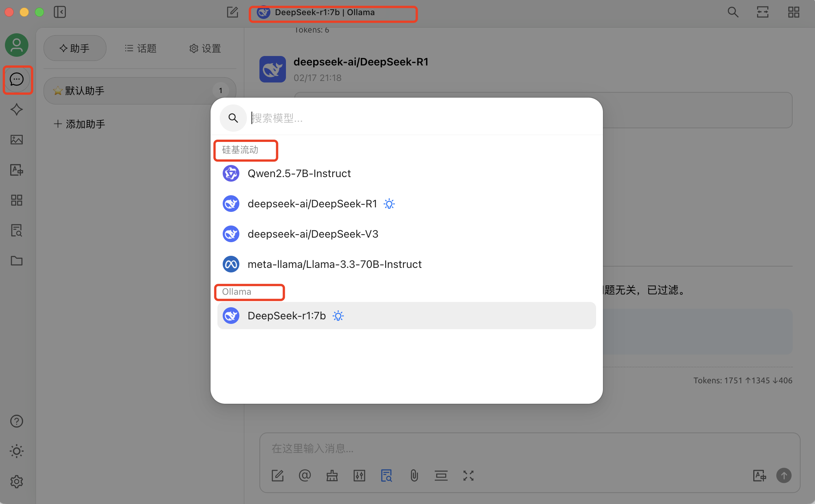Click the knowledge base icon in input toolbar
Viewport: 815px width, 504px height.
point(386,476)
